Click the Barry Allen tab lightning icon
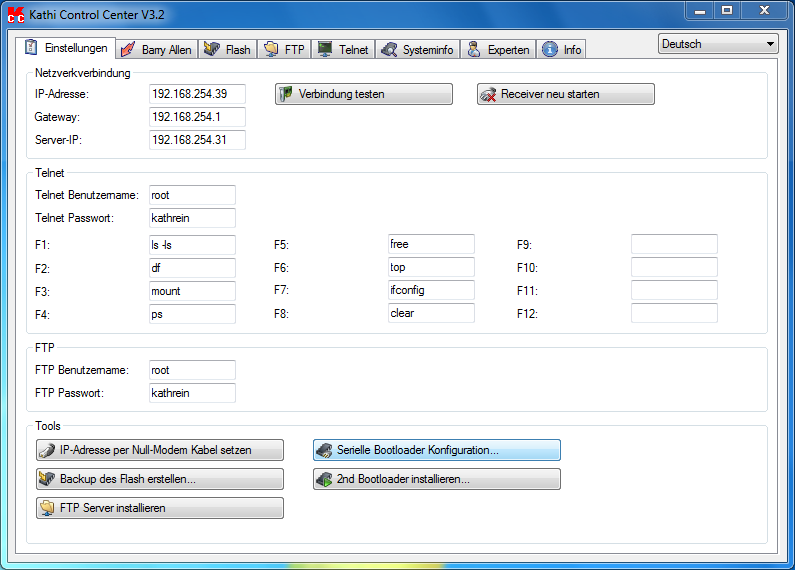 pos(128,49)
